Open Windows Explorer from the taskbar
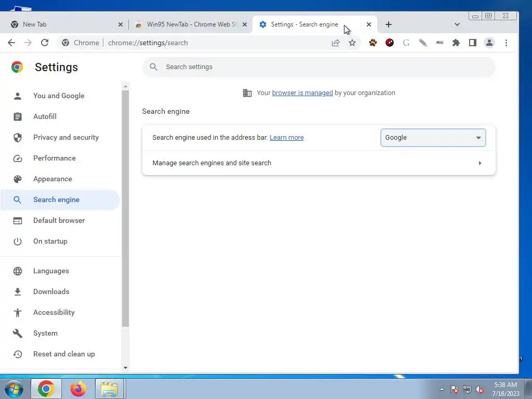The width and height of the screenshot is (532, 399). click(110, 389)
